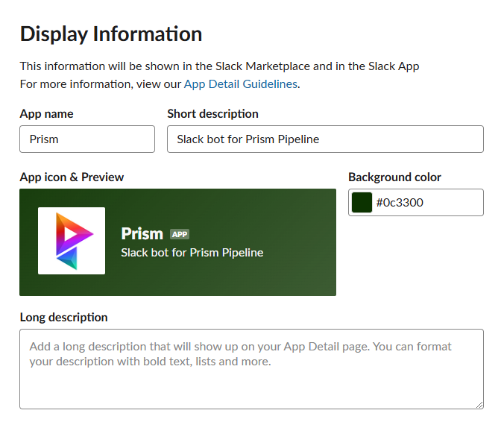Click the App icon & Preview label
This screenshot has height=422, width=504.
(72, 177)
